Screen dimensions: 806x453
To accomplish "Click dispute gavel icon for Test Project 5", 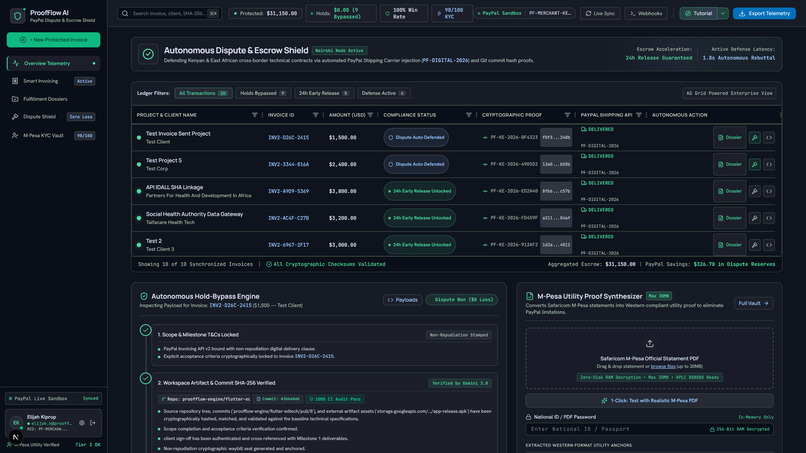I will coord(755,165).
